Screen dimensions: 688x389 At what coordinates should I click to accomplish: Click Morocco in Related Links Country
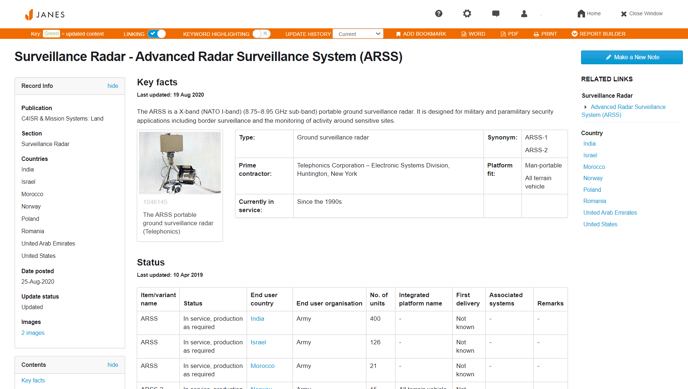click(594, 167)
